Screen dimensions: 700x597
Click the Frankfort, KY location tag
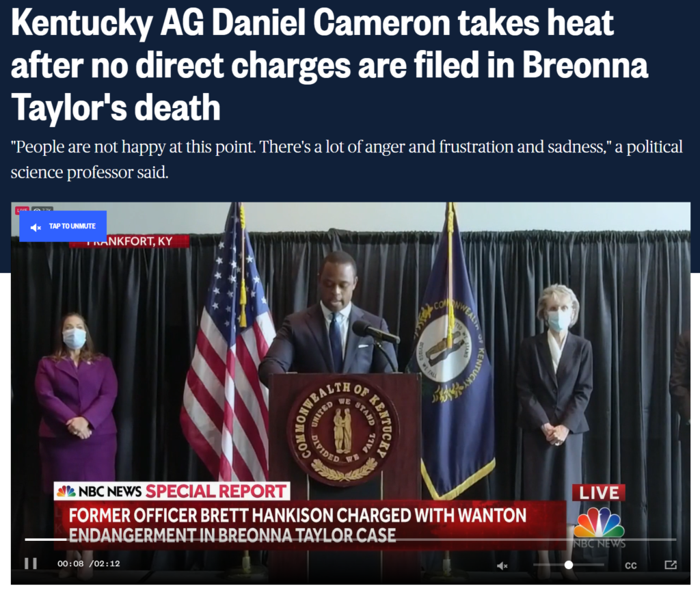[x=129, y=241]
